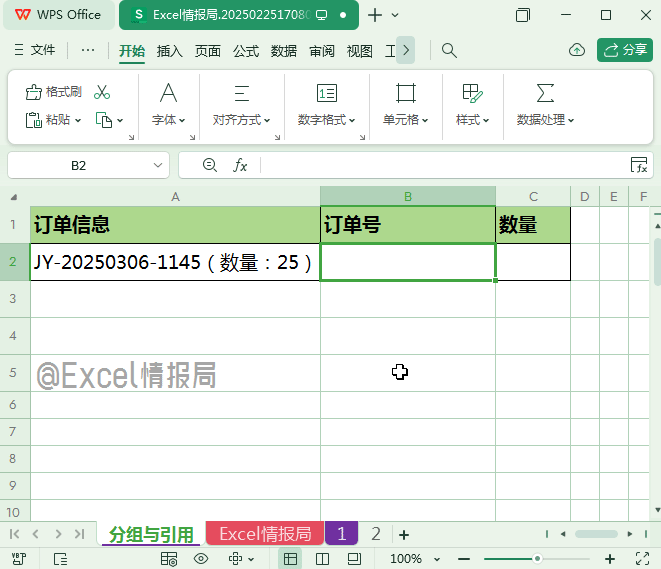Click the zoom magnifier icon in the formula bar
Screen dimensions: 661x569
click(x=210, y=165)
